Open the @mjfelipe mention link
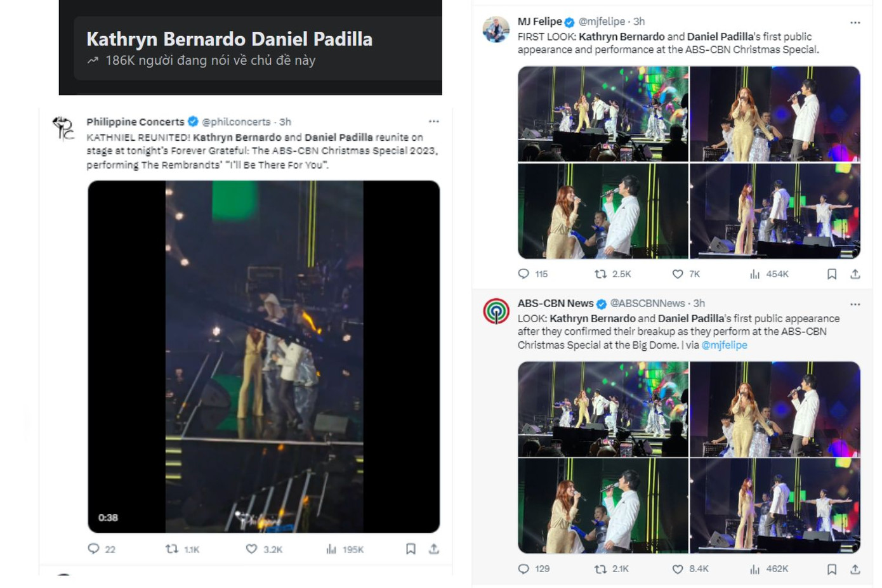Viewport: 882px width, 588px height. click(x=724, y=345)
